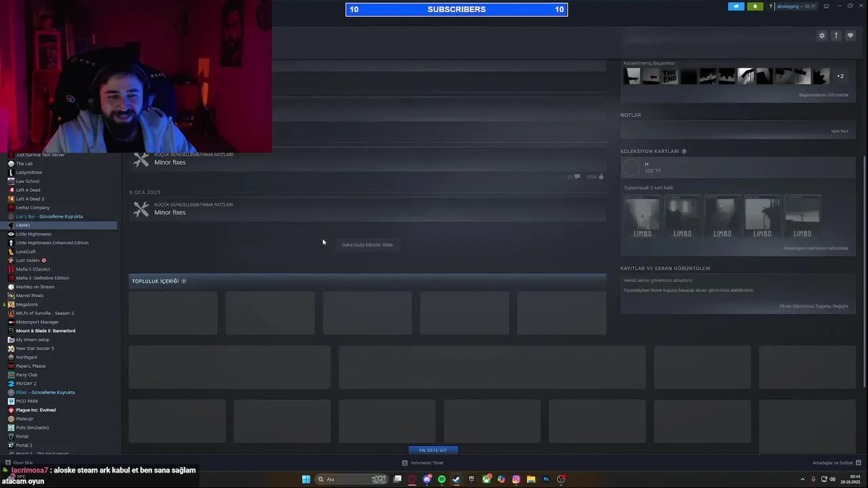
Task: Click the question mark help icon
Action: [x=771, y=6]
